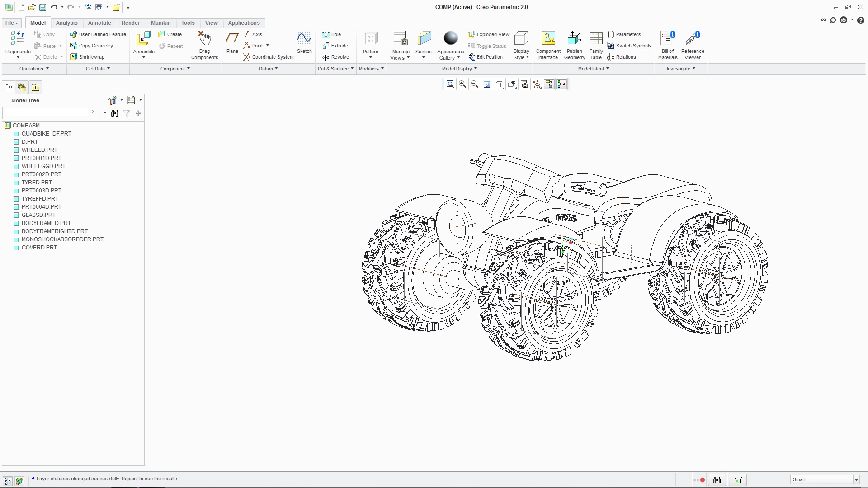Open graphics toolbar display style dropdown

pyautogui.click(x=499, y=84)
